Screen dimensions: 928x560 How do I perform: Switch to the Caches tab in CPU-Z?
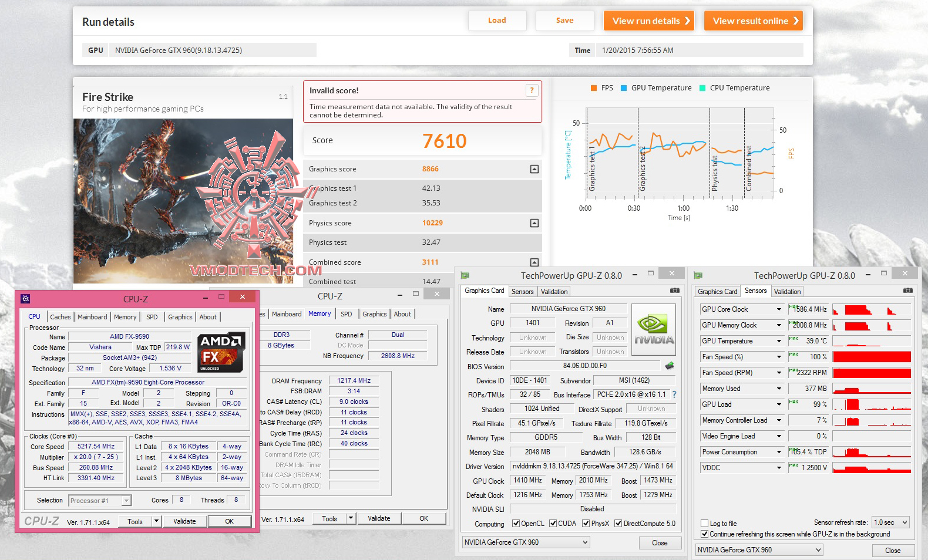click(60, 317)
